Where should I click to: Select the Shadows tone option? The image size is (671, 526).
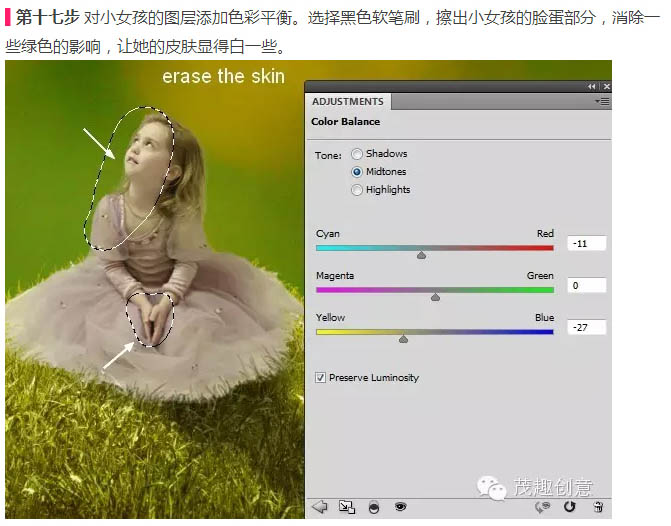click(357, 154)
